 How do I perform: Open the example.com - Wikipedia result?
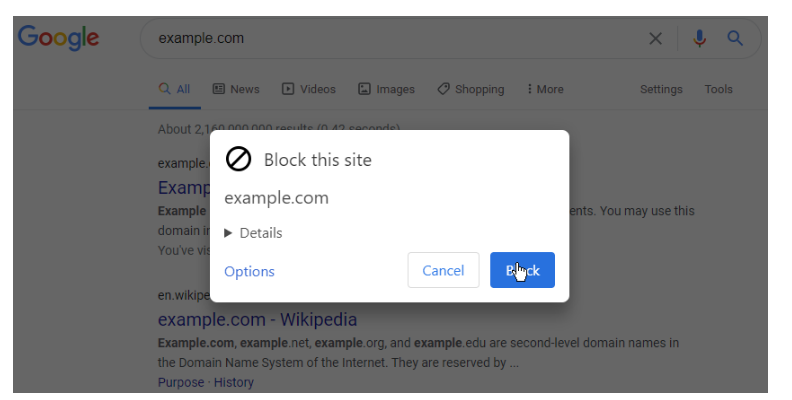[x=257, y=320]
